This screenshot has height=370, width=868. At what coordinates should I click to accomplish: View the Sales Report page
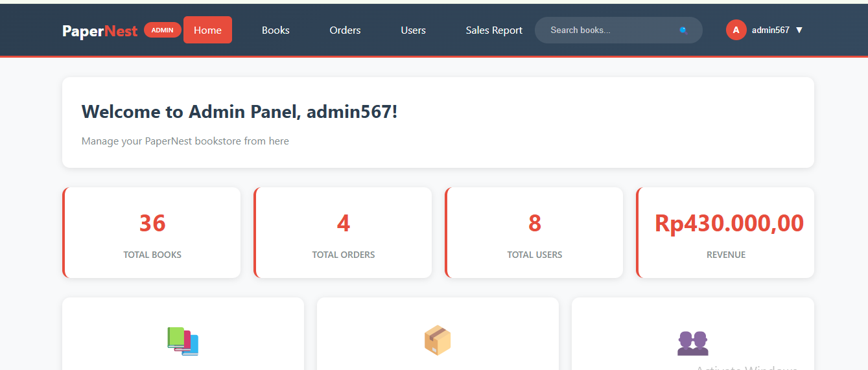494,30
